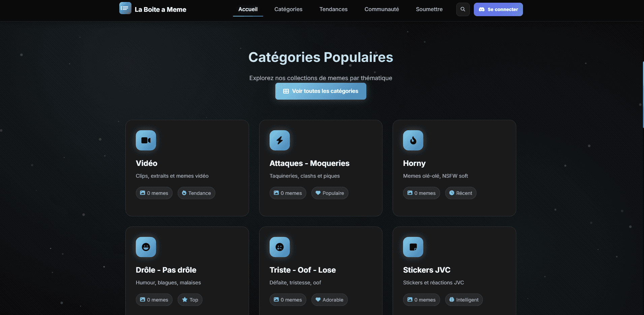The width and height of the screenshot is (644, 315).
Task: Click the Se connecter Discord button
Action: (498, 9)
